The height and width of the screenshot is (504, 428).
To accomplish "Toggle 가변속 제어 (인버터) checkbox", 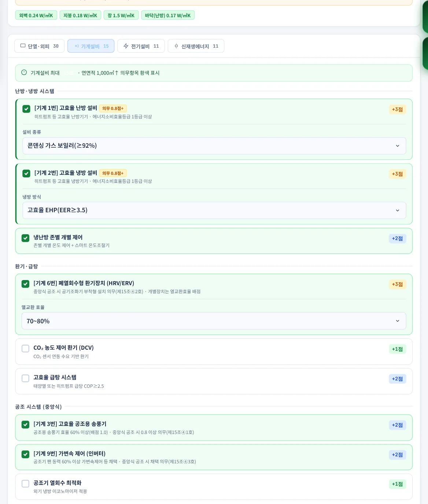I will tap(25, 455).
